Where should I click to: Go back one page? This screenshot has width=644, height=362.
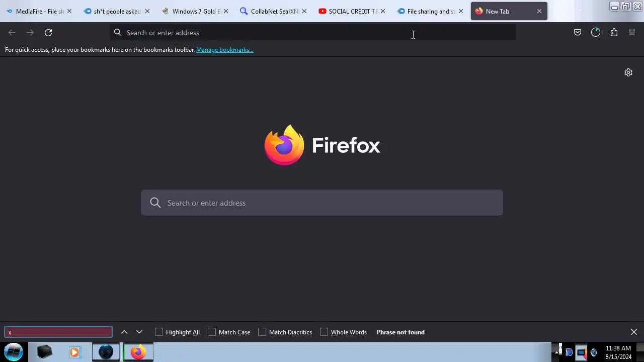[12, 33]
